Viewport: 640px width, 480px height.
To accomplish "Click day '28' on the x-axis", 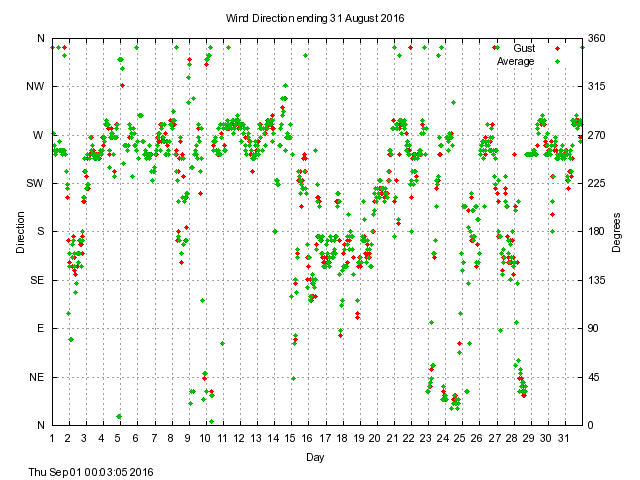I will point(511,438).
